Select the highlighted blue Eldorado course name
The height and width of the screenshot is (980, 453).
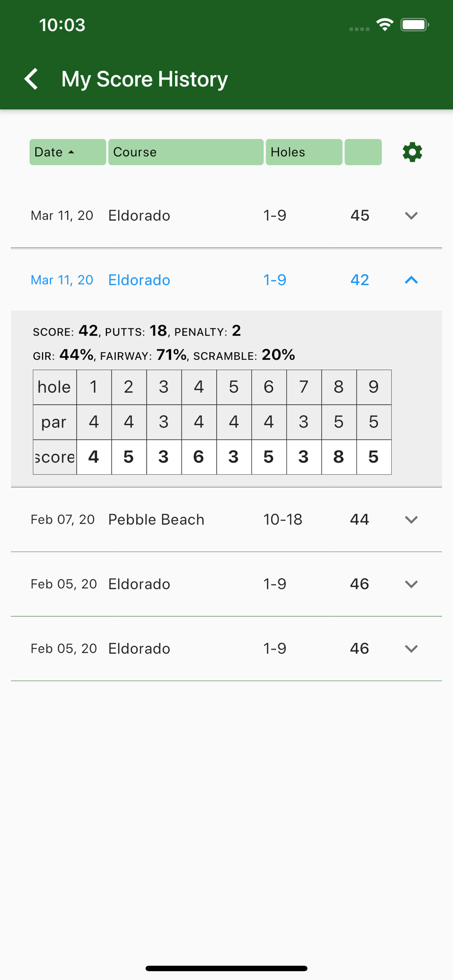click(x=139, y=280)
